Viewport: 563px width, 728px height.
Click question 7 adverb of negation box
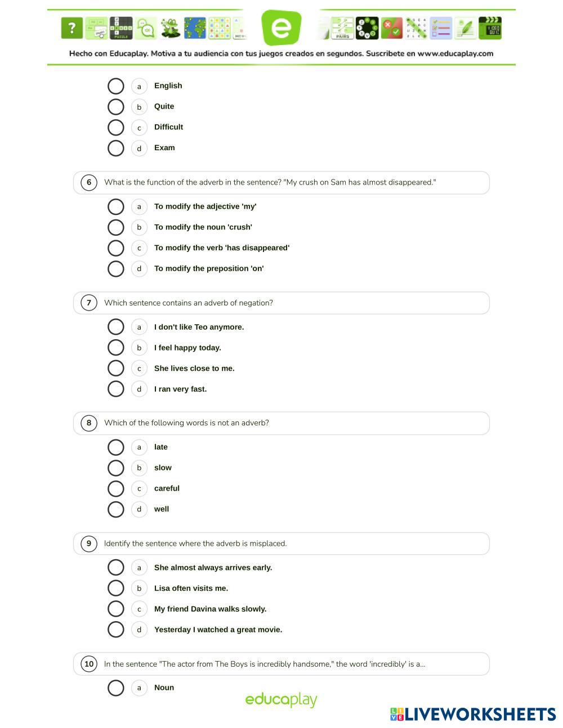[x=281, y=303]
